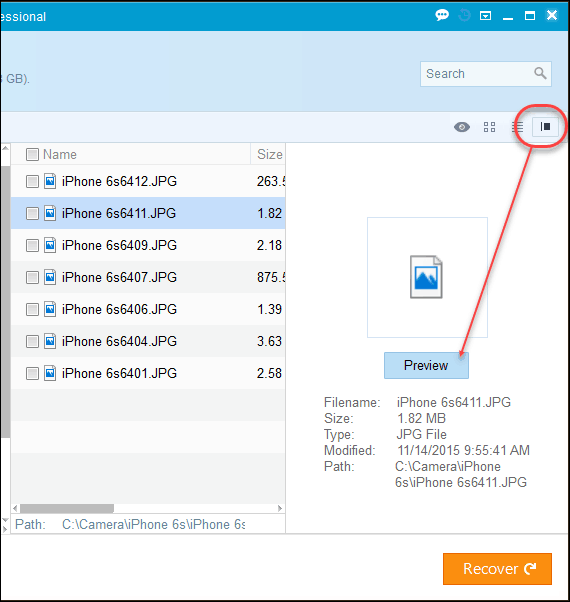
Task: Check the box for iPhone 6s6412.JPG
Action: point(32,181)
